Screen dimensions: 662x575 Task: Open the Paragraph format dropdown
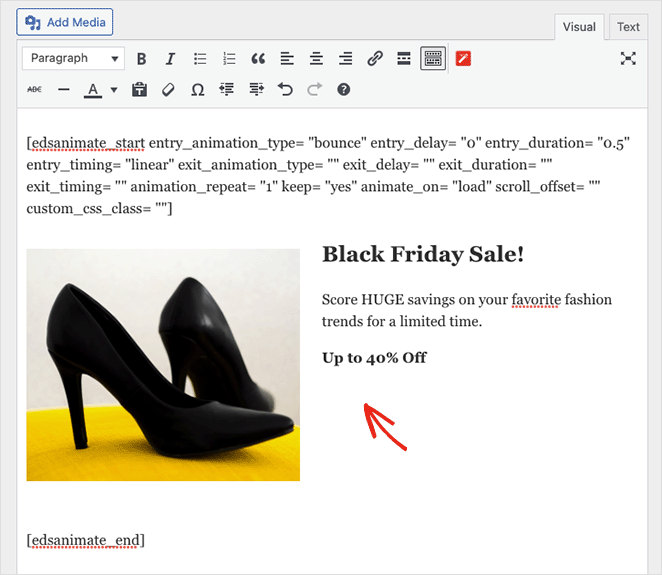tap(73, 58)
